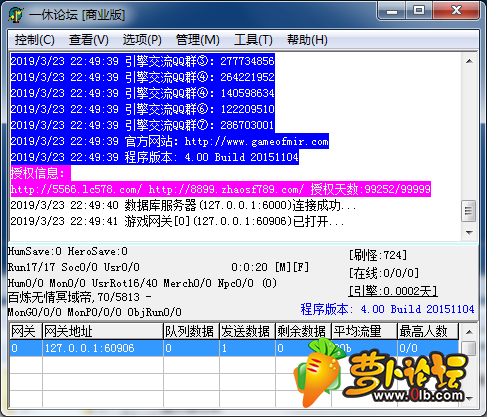Click the 网关地址 column header
The width and height of the screenshot is (487, 417).
point(103,331)
